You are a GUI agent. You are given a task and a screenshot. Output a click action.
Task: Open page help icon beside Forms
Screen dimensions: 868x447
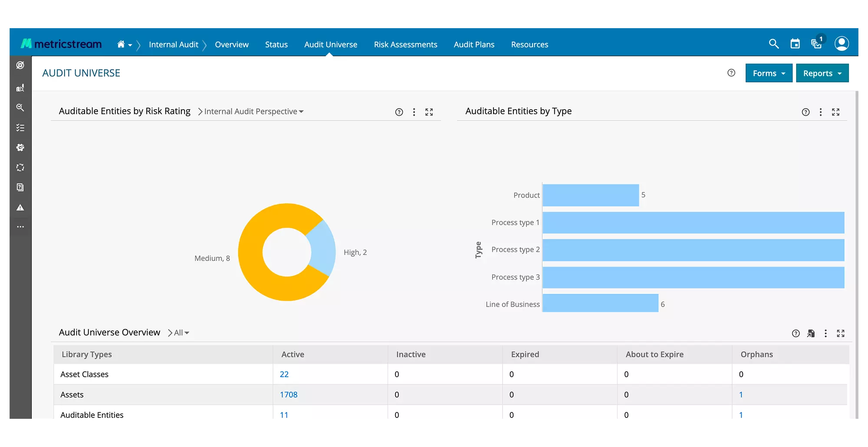click(x=731, y=73)
